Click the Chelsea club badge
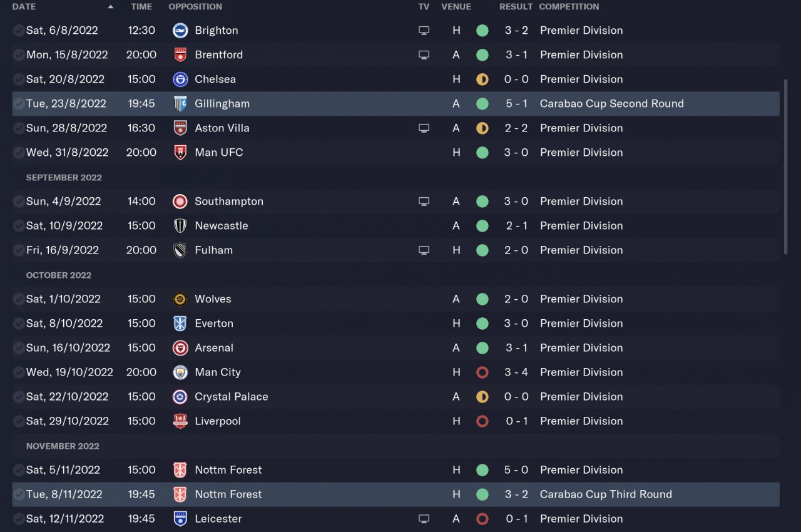This screenshot has width=801, height=532. click(x=180, y=79)
